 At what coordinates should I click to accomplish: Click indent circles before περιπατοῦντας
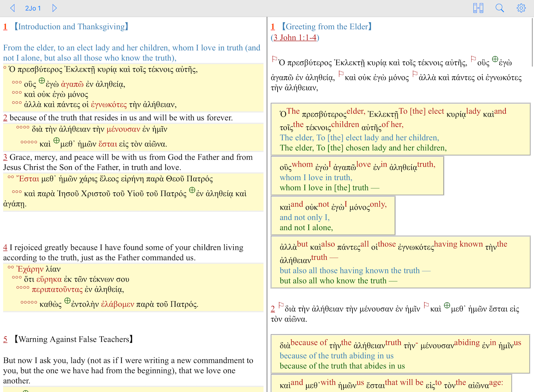23,288
